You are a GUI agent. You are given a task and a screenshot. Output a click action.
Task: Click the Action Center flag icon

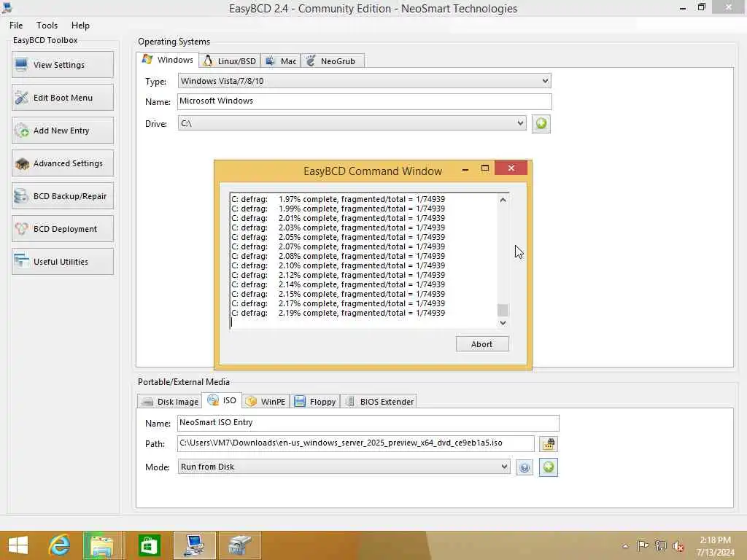point(643,545)
